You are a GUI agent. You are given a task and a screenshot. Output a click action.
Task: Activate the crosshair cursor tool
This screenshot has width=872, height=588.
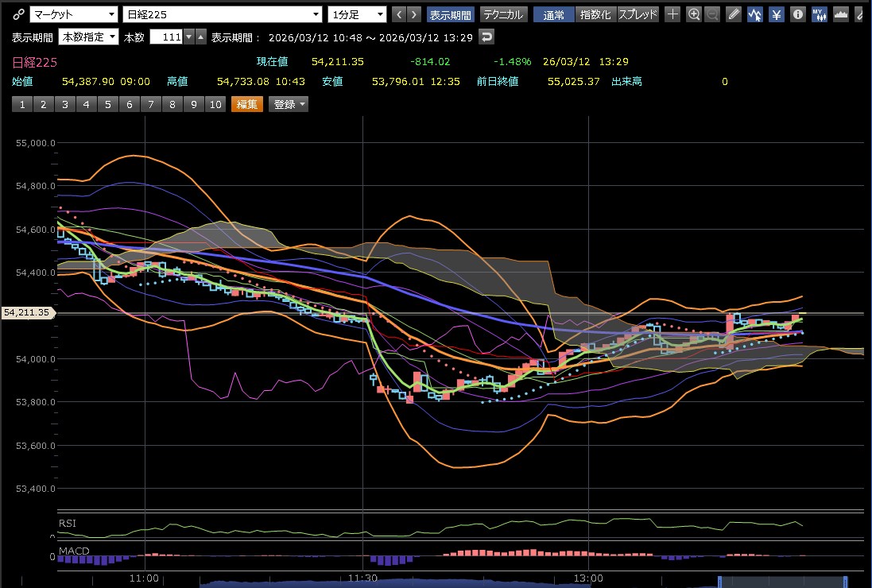(672, 14)
